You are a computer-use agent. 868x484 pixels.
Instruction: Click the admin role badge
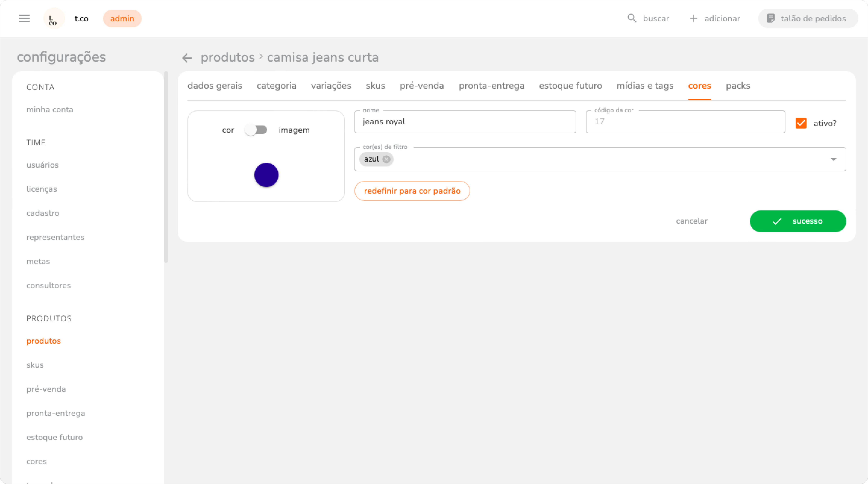(x=122, y=18)
